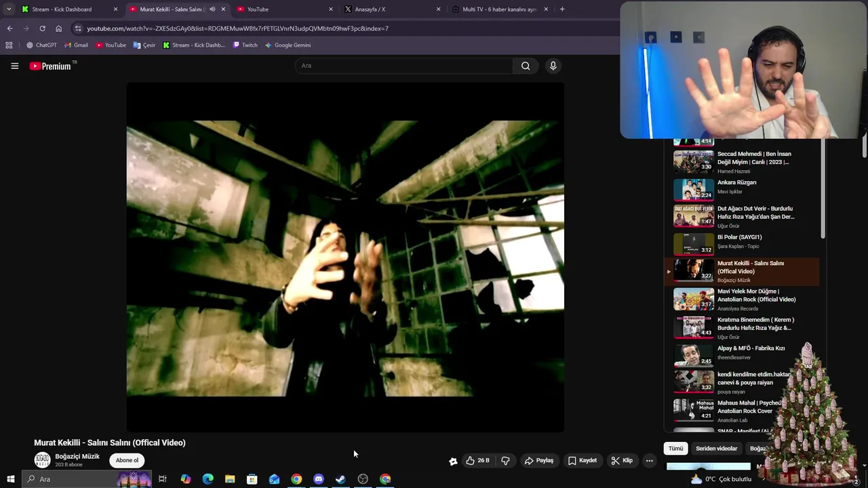868x488 pixels.
Task: Play Seccad Mehmedi playlist item
Action: point(743,162)
